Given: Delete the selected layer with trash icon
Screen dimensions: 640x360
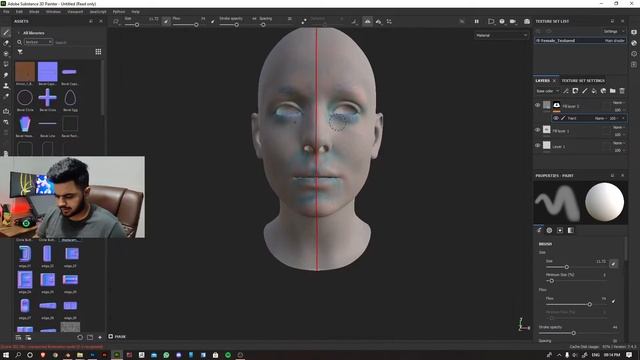Looking at the screenshot, I should pyautogui.click(x=622, y=91).
